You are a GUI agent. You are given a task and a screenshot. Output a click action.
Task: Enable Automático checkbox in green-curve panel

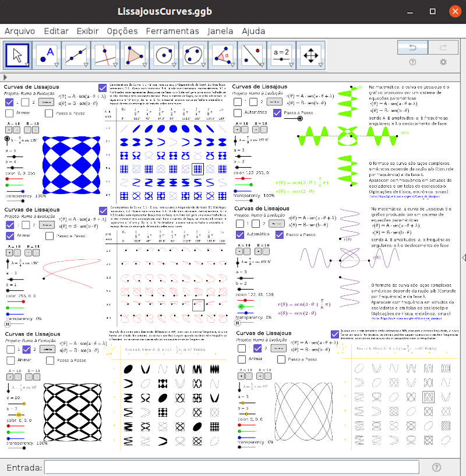tap(238, 112)
